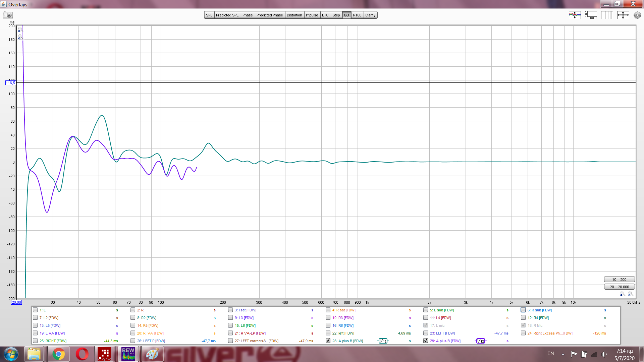Screen dimensions: 644x362
Task: Click the 20,00 frequency axis start field
Action: point(16,302)
